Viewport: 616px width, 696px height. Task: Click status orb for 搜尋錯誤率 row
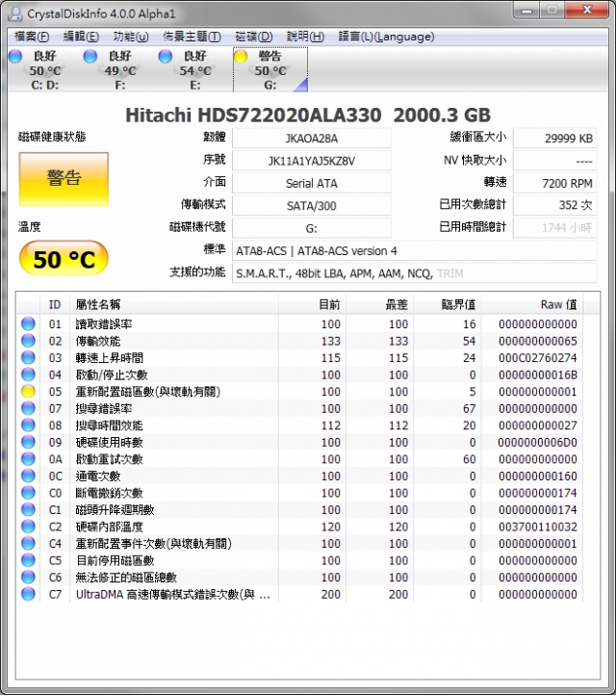pyautogui.click(x=28, y=408)
